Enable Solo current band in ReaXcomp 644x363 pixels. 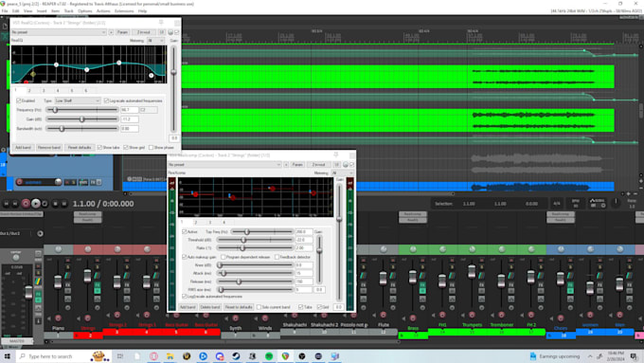(259, 307)
